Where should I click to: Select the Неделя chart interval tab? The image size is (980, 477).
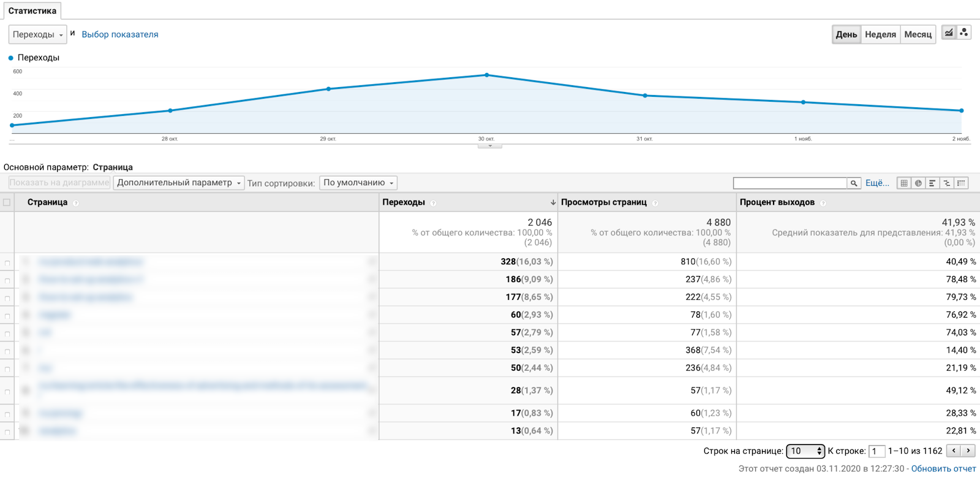[x=880, y=34]
